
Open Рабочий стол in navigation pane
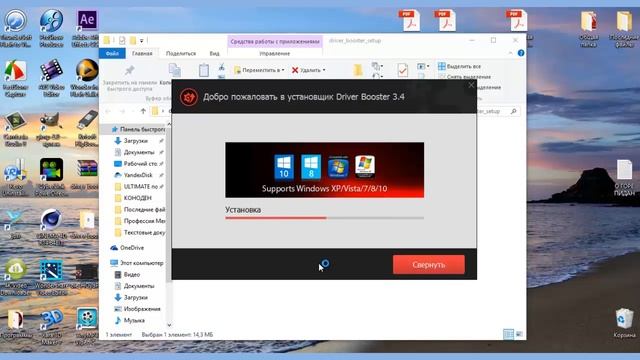[x=139, y=164]
